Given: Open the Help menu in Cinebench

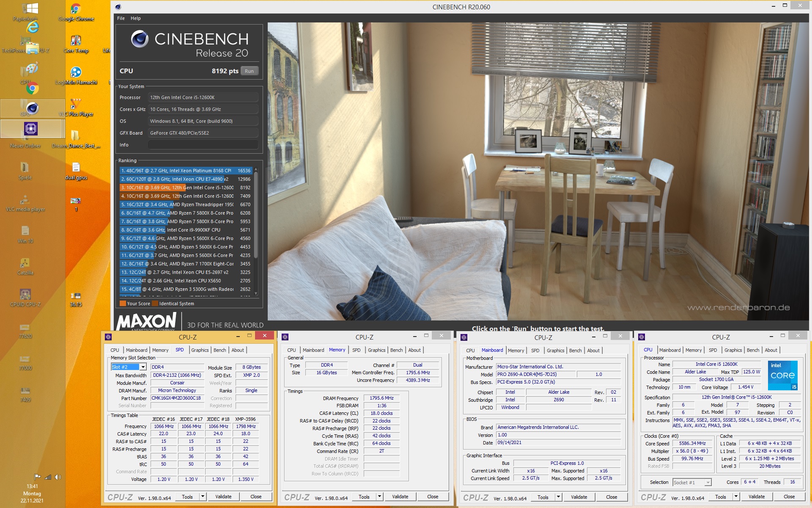Looking at the screenshot, I should point(136,18).
